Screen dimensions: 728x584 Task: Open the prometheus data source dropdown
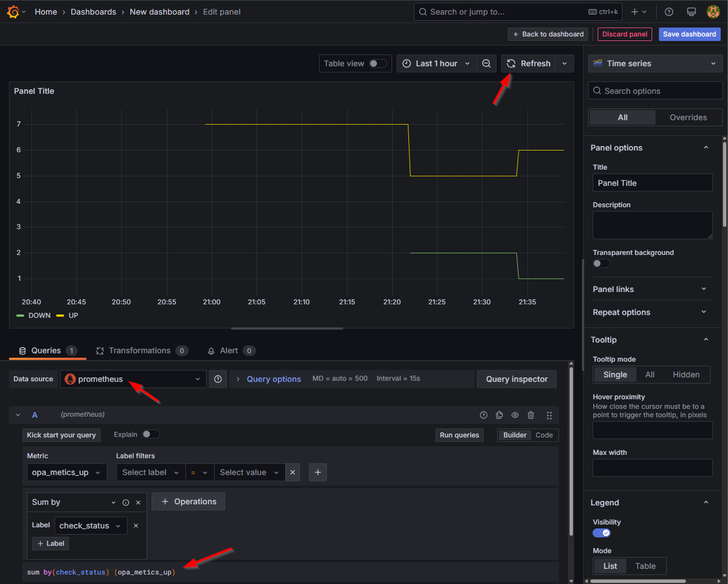click(x=133, y=379)
